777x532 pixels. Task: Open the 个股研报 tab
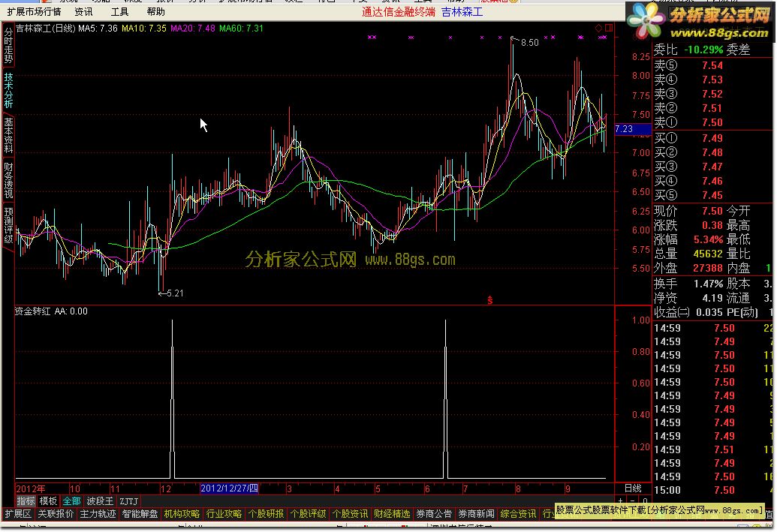pos(266,514)
